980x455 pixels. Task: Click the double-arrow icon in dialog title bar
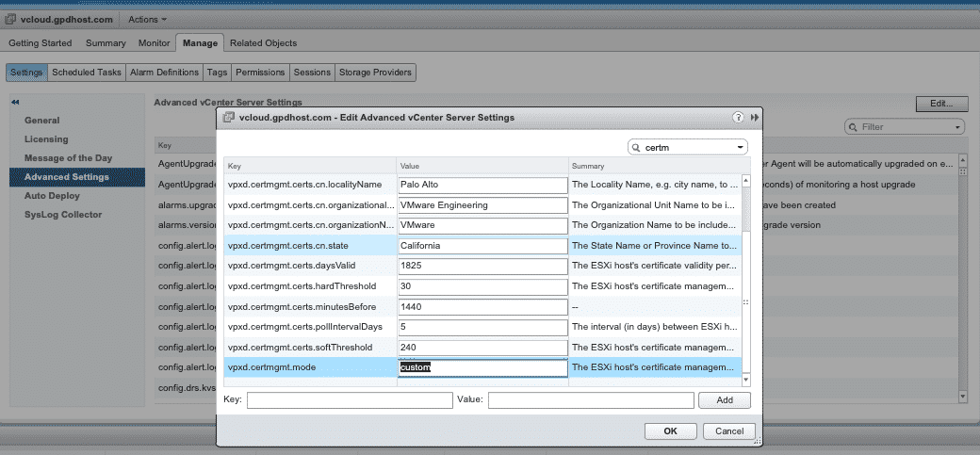click(x=754, y=117)
